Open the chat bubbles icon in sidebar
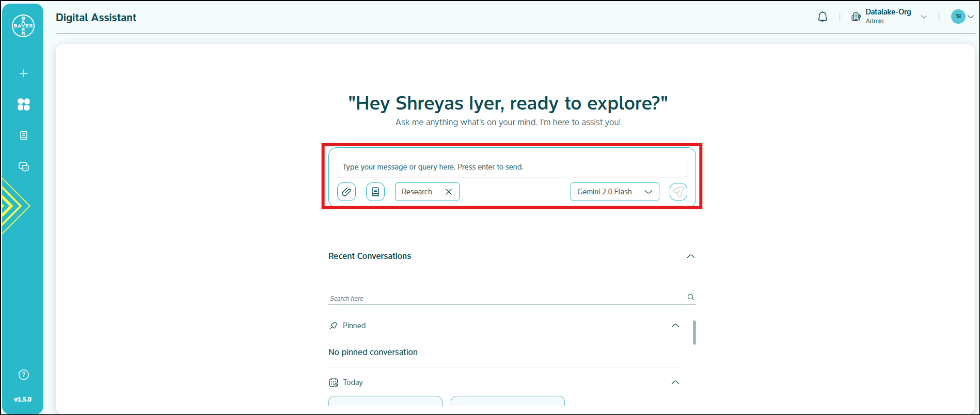Viewport: 980px width, 415px height. tap(24, 166)
